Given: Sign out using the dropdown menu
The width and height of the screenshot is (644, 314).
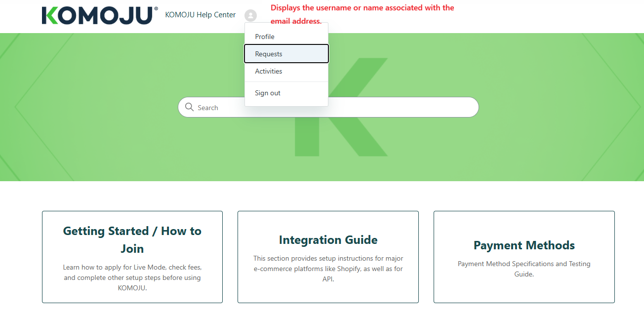Looking at the screenshot, I should click(268, 93).
